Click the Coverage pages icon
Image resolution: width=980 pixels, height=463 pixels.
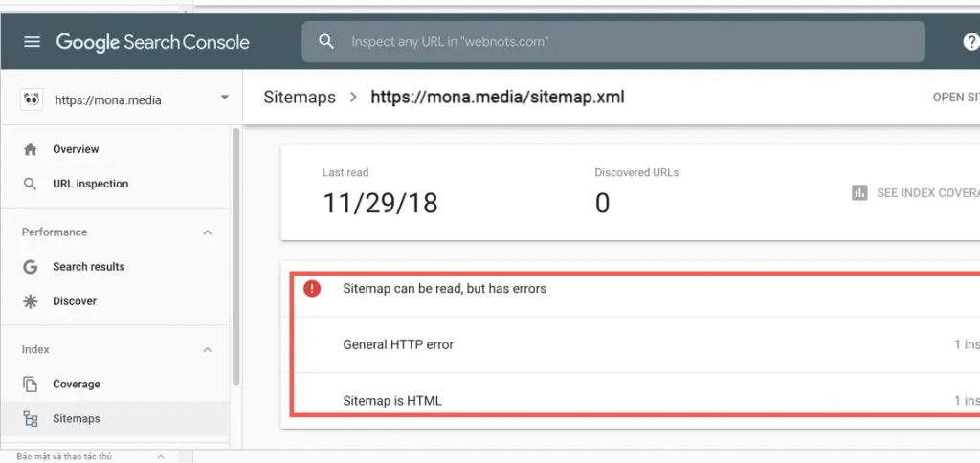31,385
